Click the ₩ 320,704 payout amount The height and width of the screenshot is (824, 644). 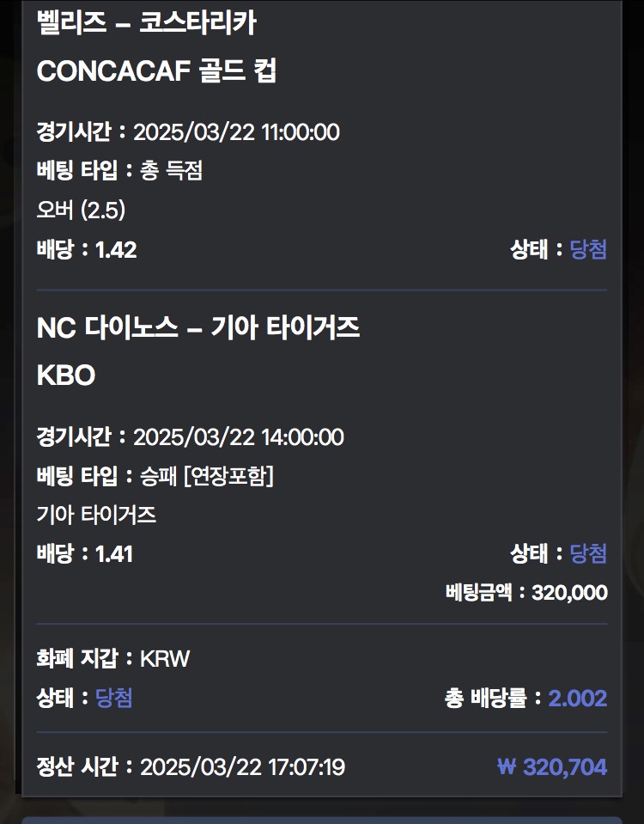pos(552,766)
